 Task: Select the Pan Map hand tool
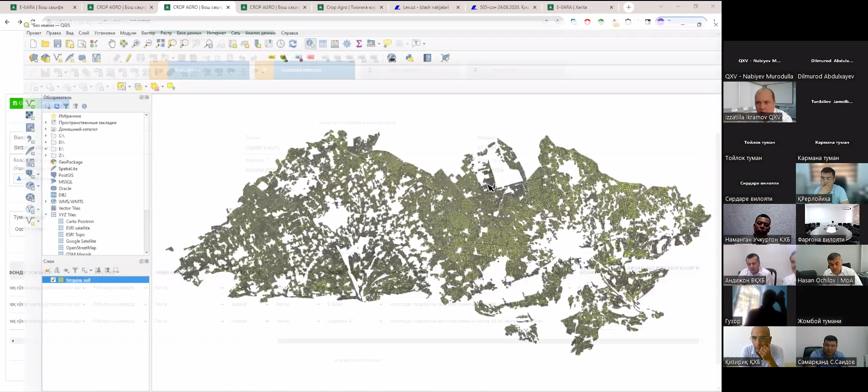112,44
